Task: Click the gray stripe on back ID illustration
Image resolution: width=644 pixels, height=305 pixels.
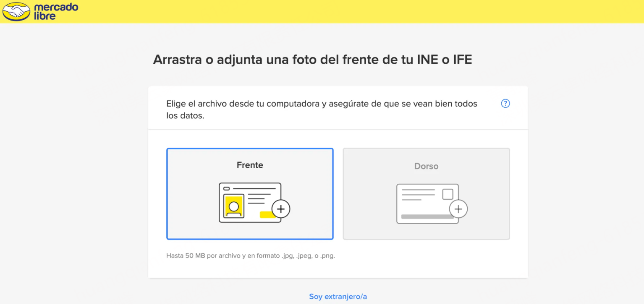Action: 427,216
